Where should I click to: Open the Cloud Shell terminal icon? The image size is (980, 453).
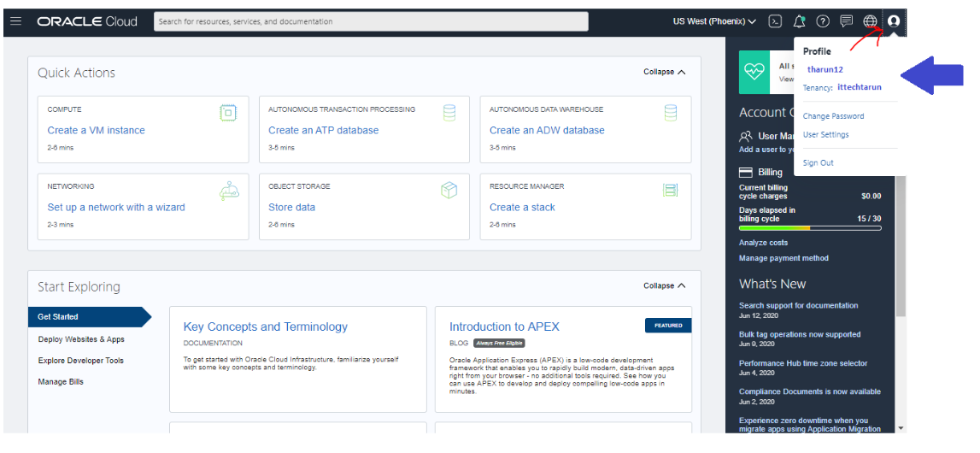point(775,21)
